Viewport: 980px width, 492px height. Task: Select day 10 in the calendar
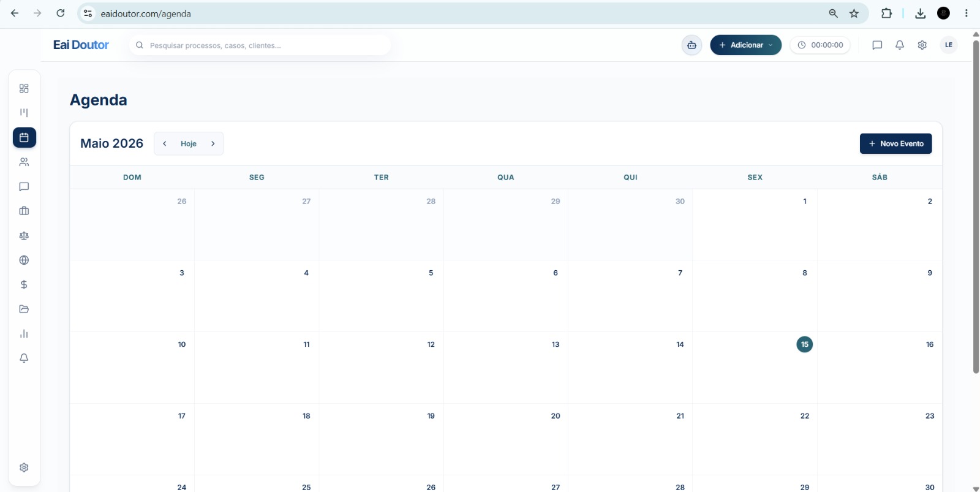pos(182,345)
